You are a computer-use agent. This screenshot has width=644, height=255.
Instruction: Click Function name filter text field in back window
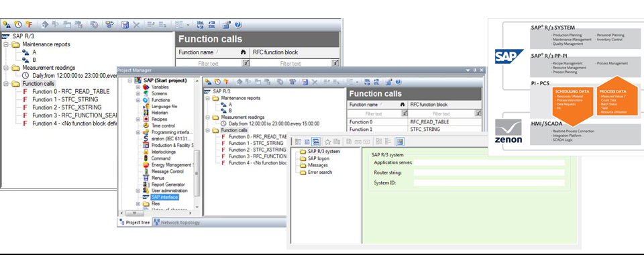[209, 64]
